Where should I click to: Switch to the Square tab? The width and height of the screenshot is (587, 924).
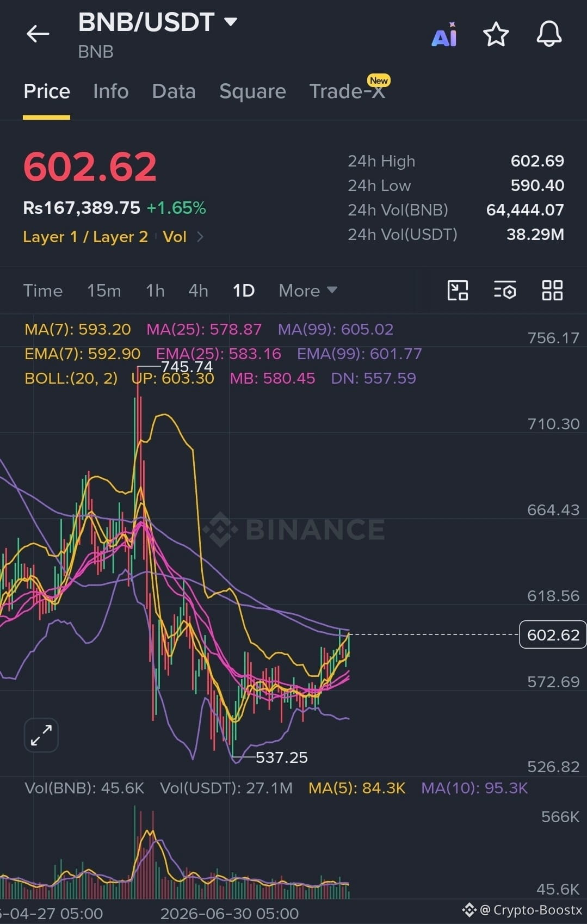pos(252,91)
